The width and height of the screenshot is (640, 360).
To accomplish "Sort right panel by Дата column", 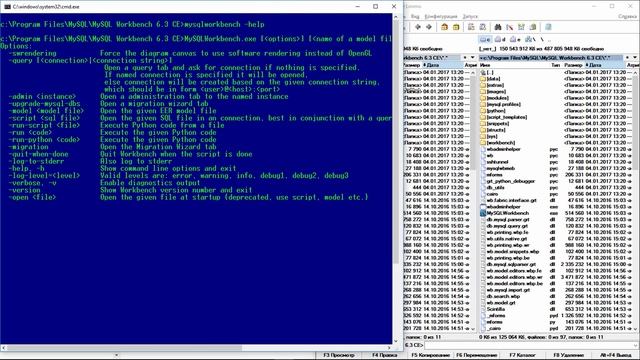I will pos(605,65).
